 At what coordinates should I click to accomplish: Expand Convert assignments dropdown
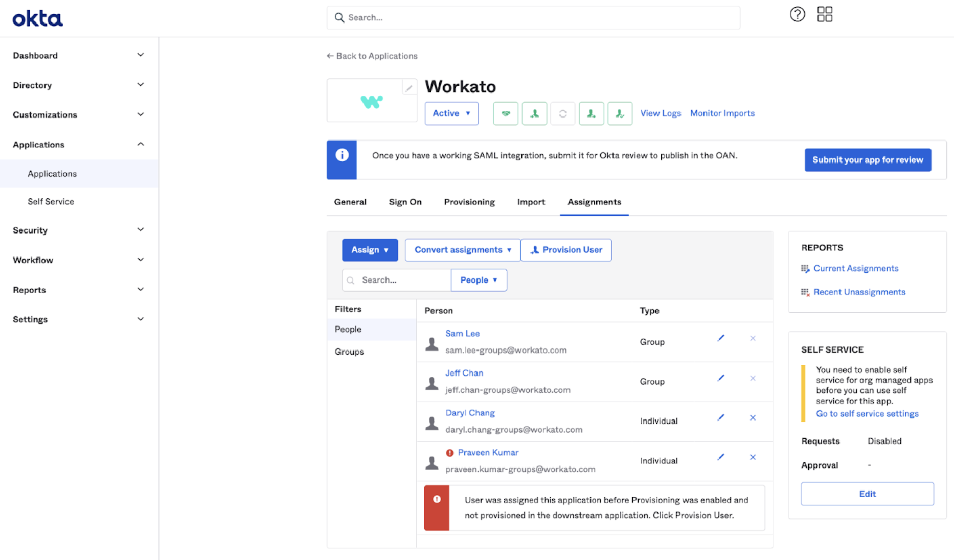[x=462, y=250]
